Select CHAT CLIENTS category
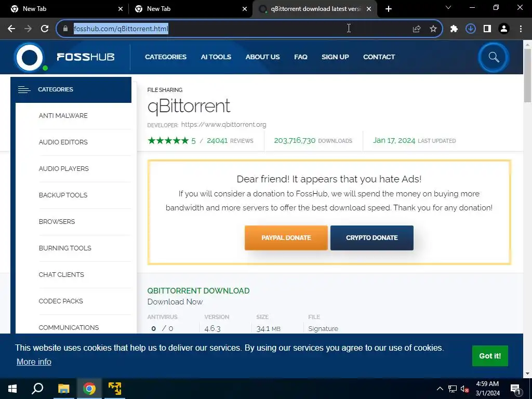This screenshot has width=532, height=399. 61,274
